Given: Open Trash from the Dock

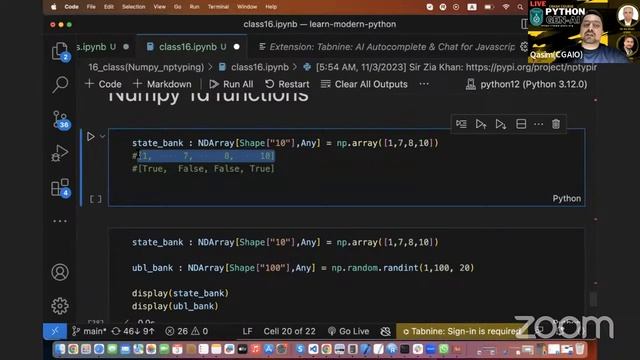Looking at the screenshot, I should 580,349.
